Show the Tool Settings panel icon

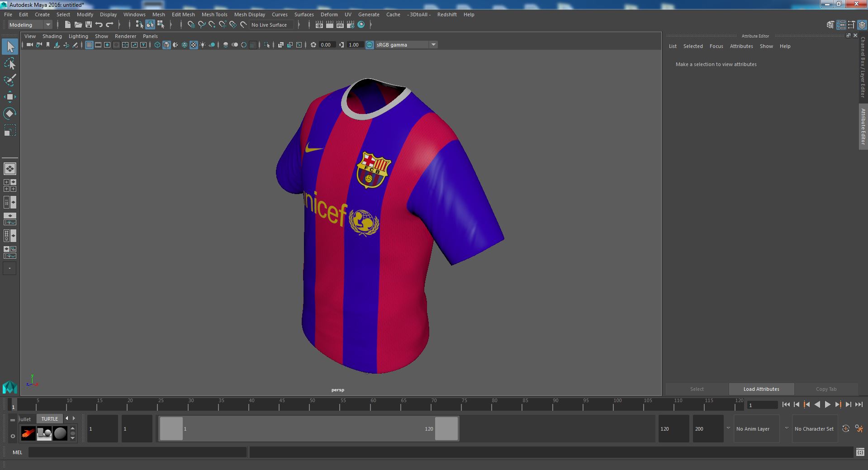pos(852,25)
